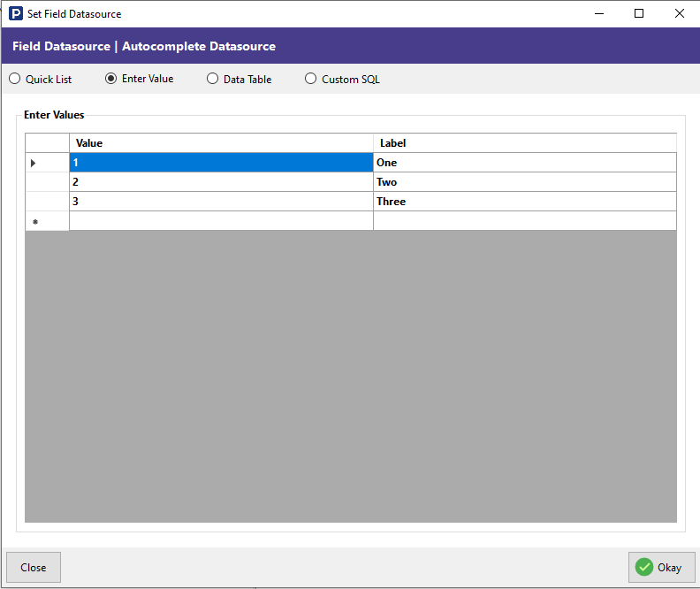Click the app logo icon in title bar
700x589 pixels.
click(x=15, y=14)
